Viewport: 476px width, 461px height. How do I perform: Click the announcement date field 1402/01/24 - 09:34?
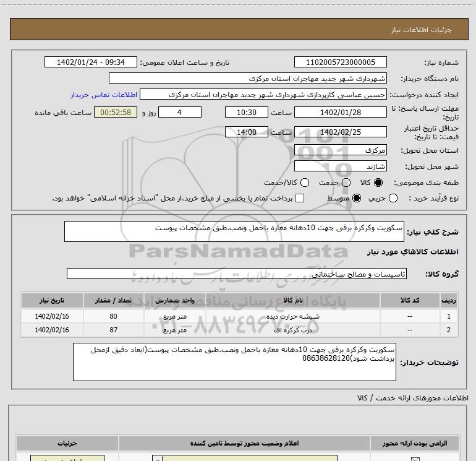pyautogui.click(x=91, y=62)
